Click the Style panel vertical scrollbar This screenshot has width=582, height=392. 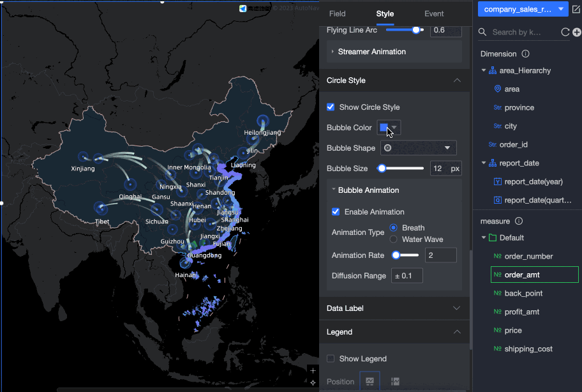(471, 300)
